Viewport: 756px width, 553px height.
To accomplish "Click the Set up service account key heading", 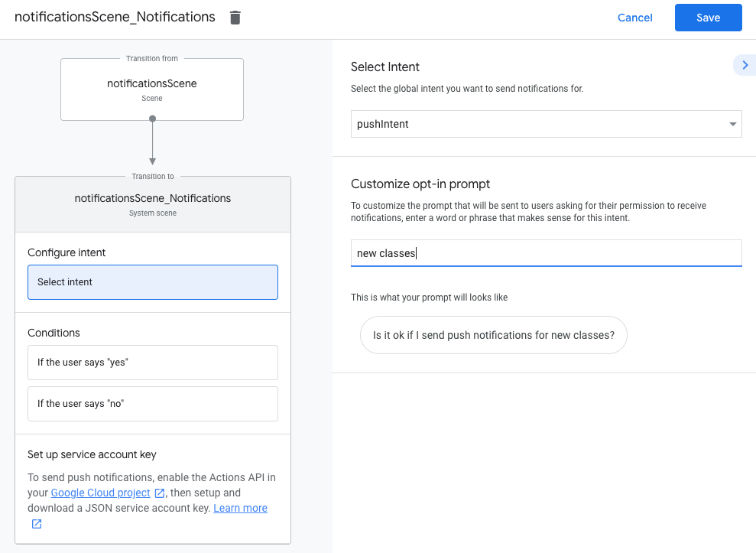I will pyautogui.click(x=92, y=454).
